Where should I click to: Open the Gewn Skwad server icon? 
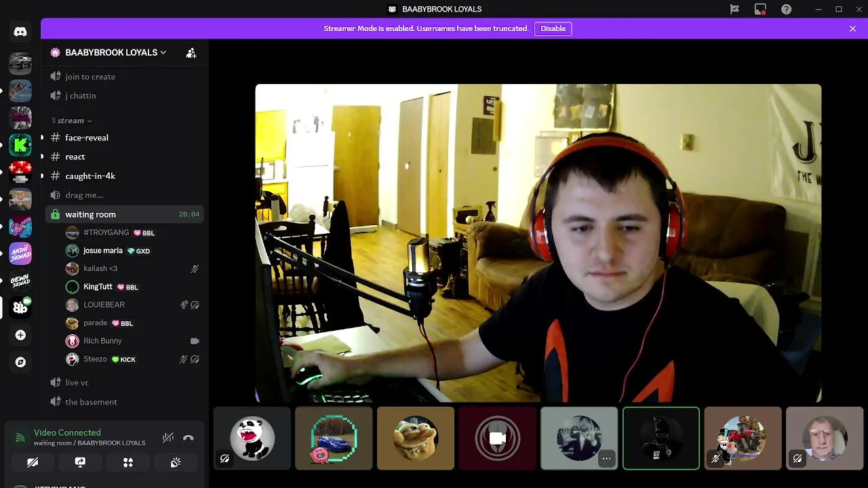pyautogui.click(x=20, y=281)
